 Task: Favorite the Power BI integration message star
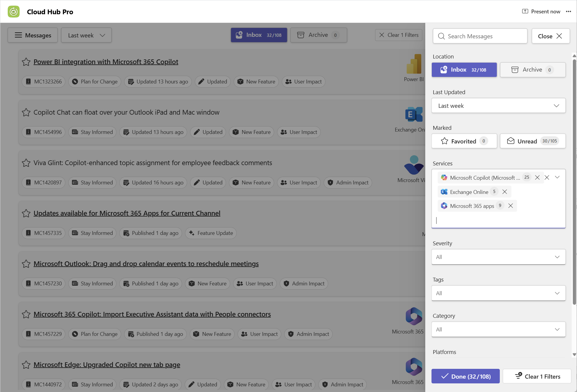26,62
